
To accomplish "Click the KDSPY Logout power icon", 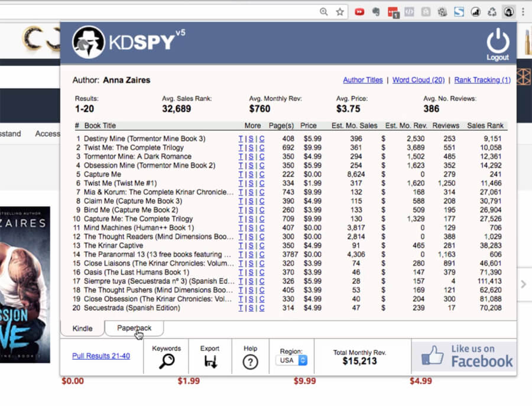I will click(498, 44).
